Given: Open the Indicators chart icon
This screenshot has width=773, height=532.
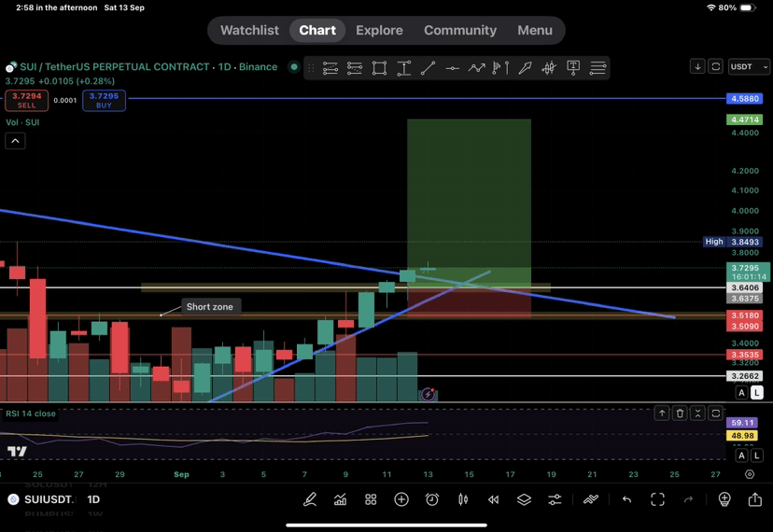Looking at the screenshot, I should 340,499.
